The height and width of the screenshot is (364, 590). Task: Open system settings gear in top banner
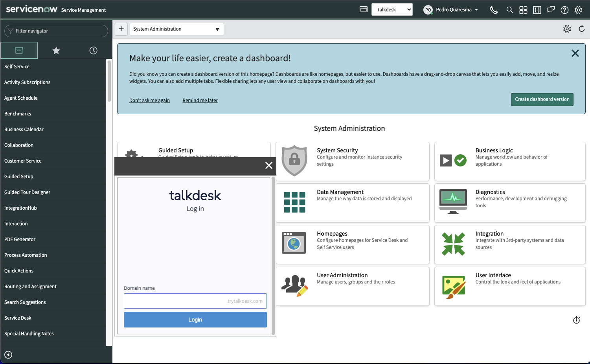tap(578, 10)
